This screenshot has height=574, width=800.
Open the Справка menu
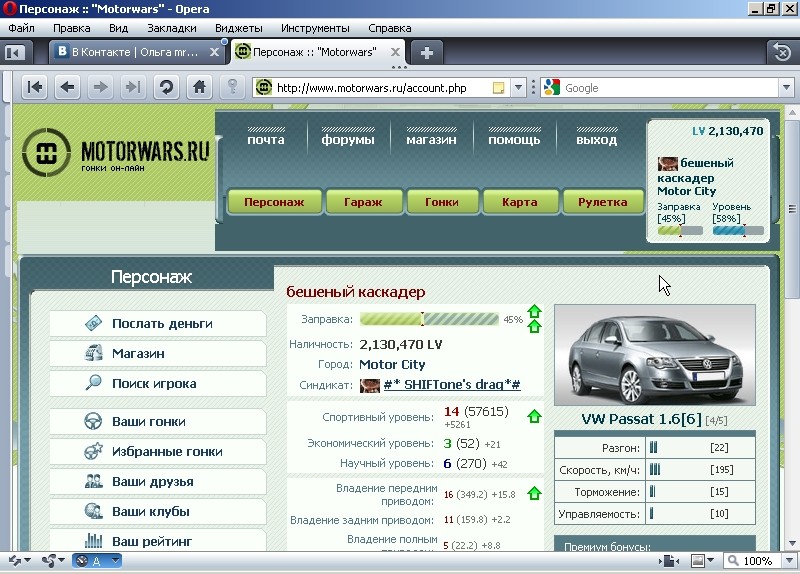coord(390,28)
